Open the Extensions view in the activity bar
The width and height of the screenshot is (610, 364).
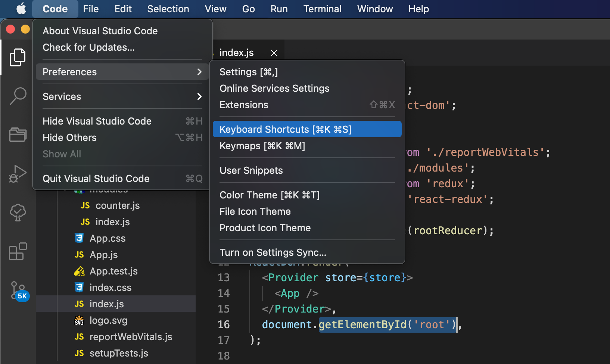click(18, 251)
